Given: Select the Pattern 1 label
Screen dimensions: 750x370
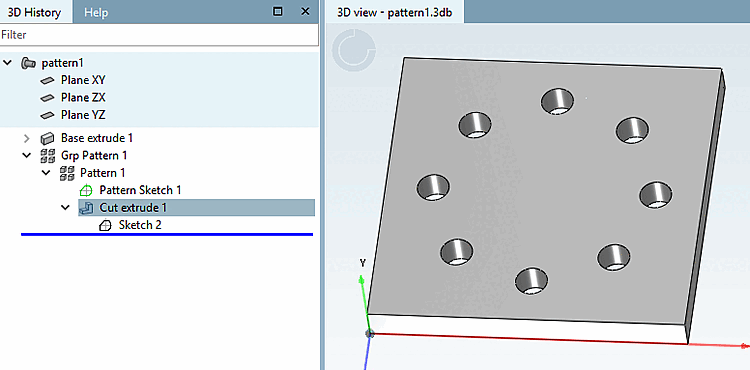Looking at the screenshot, I should click(102, 173).
